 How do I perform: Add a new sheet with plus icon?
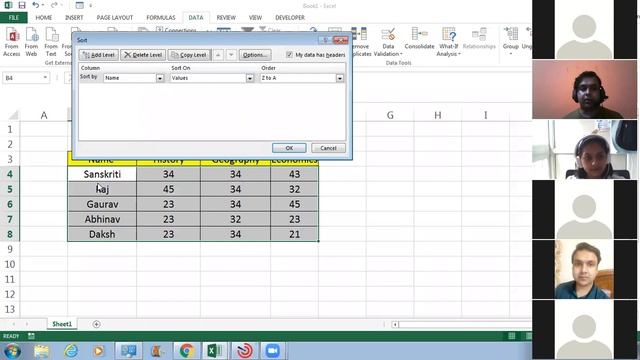click(x=96, y=324)
